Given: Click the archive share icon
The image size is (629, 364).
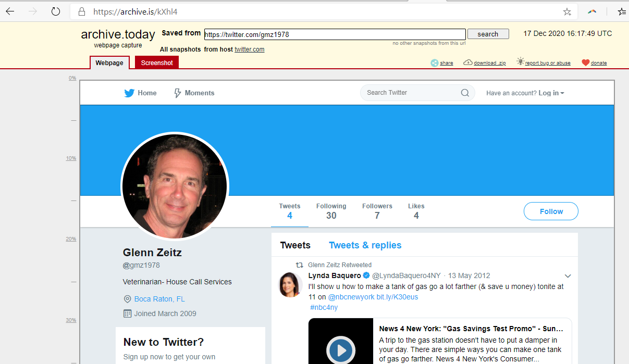Looking at the screenshot, I should 435,62.
